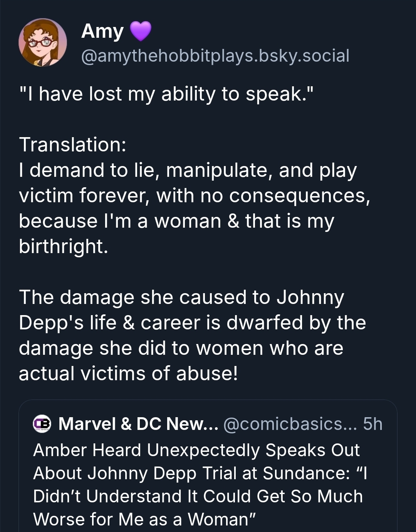The width and height of the screenshot is (416, 532).
Task: Click the "victim forever, with no consequences" line
Action: 195,195
